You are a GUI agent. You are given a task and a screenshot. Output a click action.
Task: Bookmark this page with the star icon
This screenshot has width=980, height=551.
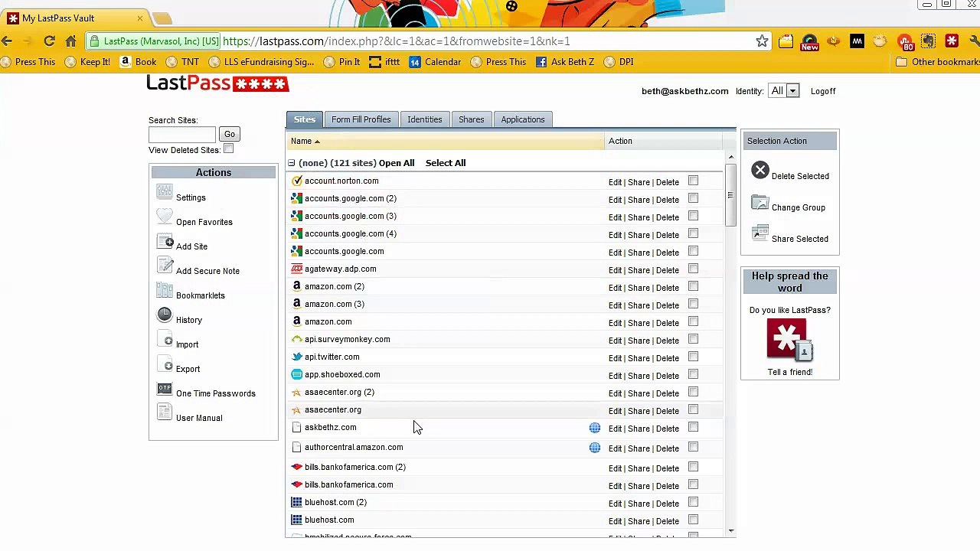762,41
